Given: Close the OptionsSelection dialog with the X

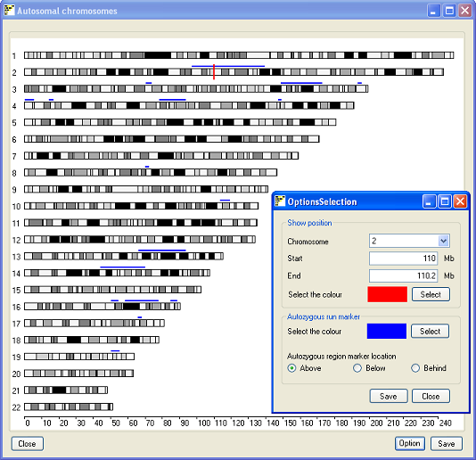Looking at the screenshot, I should coord(460,201).
